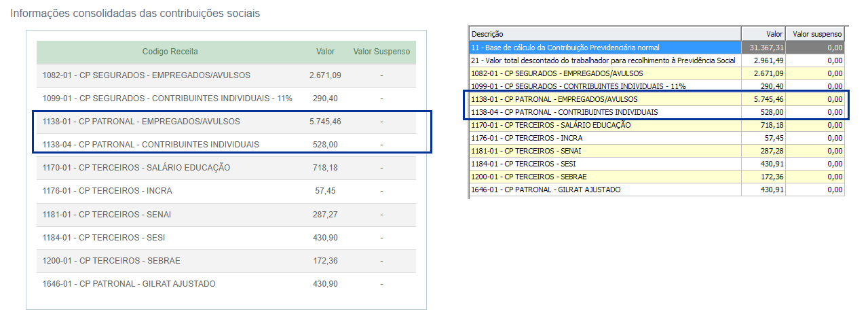Click the green 'Valor Suspenso' column header
This screenshot has width=868, height=322.
tap(381, 52)
